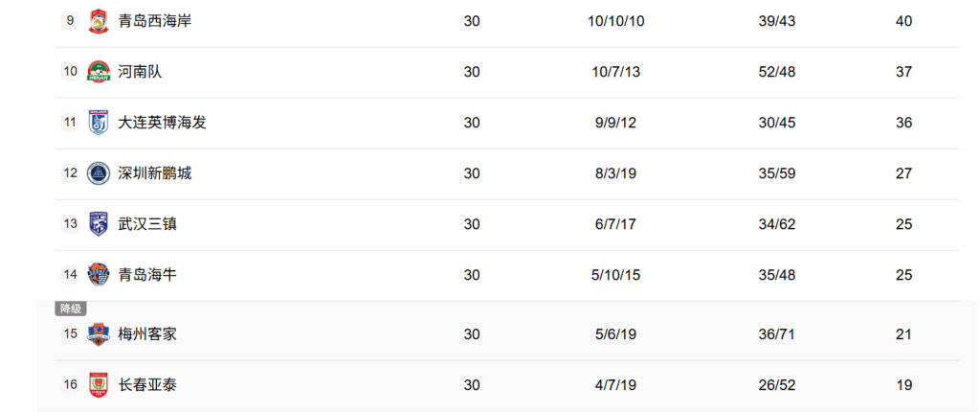Select the 长春亚泰 team name
This screenshot has height=412, width=980.
tap(147, 385)
